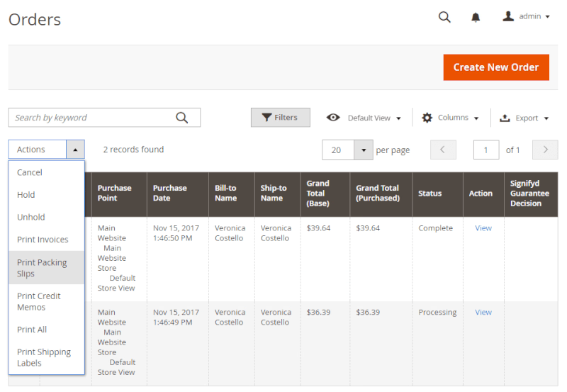Open the Filters button
The height and width of the screenshot is (392, 567).
click(280, 118)
